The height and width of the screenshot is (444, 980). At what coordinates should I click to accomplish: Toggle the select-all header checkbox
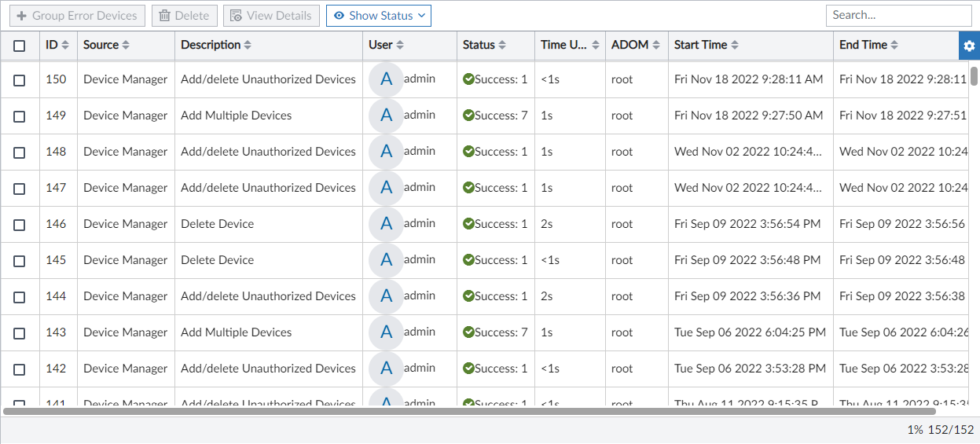pos(20,46)
